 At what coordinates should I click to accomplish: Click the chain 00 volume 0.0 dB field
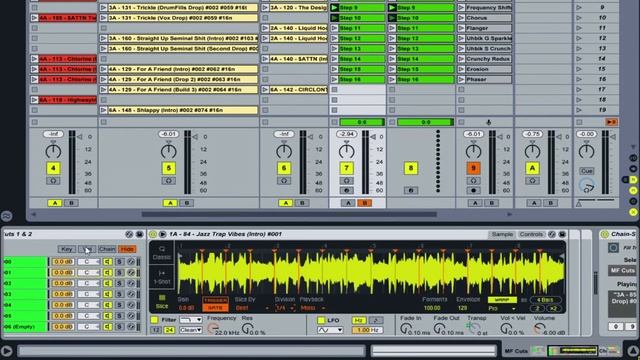click(x=63, y=262)
